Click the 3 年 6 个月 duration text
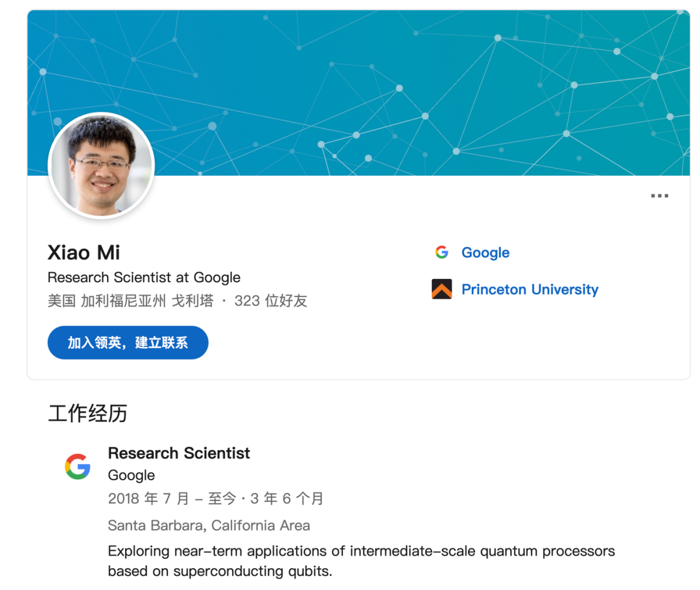Screen dimensions: 700x590 pos(286,499)
